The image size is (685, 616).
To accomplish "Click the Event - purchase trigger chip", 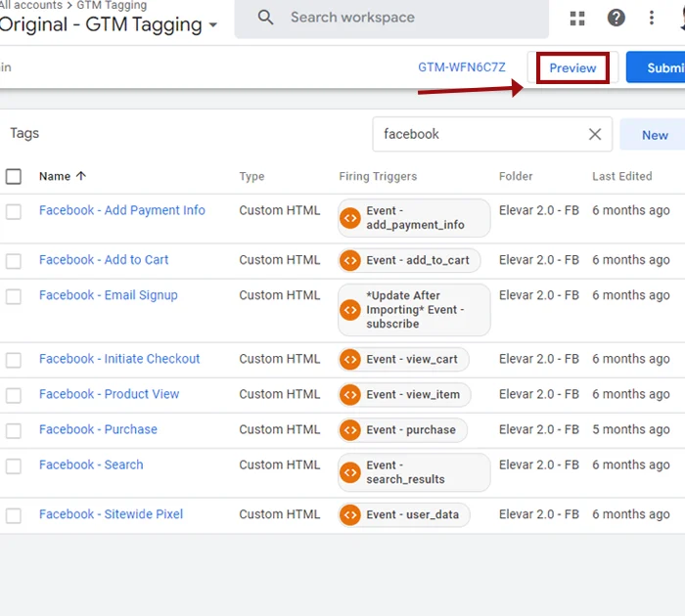I will 402,430.
